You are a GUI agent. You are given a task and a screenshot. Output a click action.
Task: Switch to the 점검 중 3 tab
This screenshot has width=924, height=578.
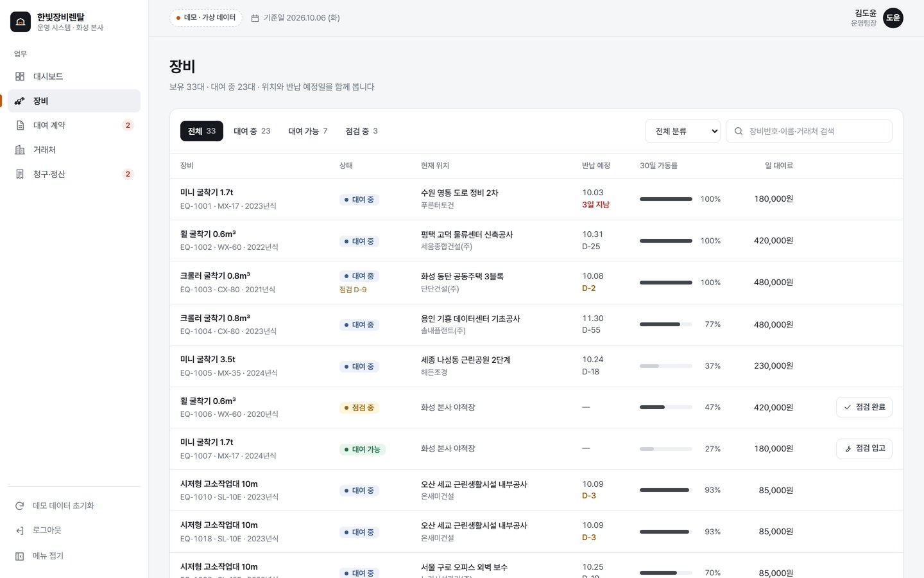[362, 131]
